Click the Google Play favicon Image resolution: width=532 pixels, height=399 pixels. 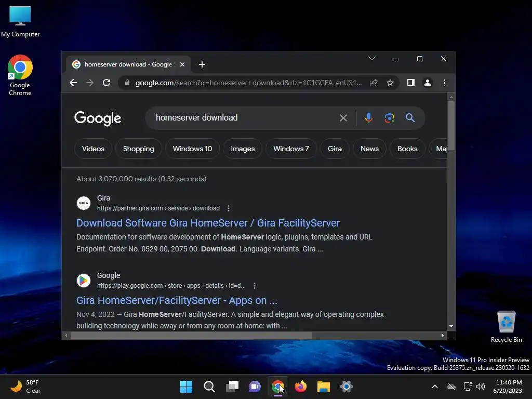click(x=84, y=281)
